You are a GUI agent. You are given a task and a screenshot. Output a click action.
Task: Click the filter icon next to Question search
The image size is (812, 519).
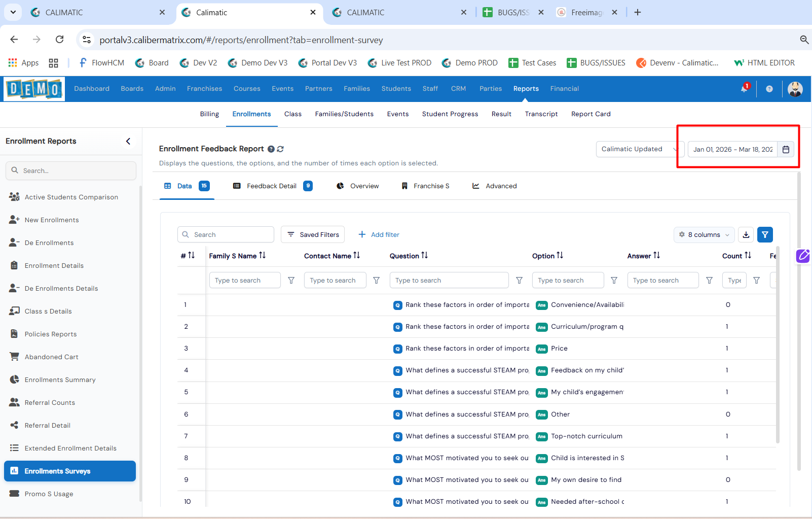click(519, 281)
